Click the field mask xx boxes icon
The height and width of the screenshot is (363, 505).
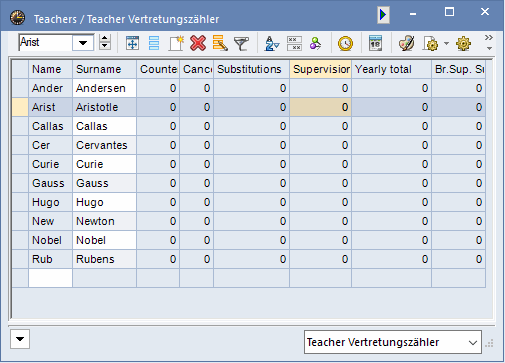(x=294, y=44)
